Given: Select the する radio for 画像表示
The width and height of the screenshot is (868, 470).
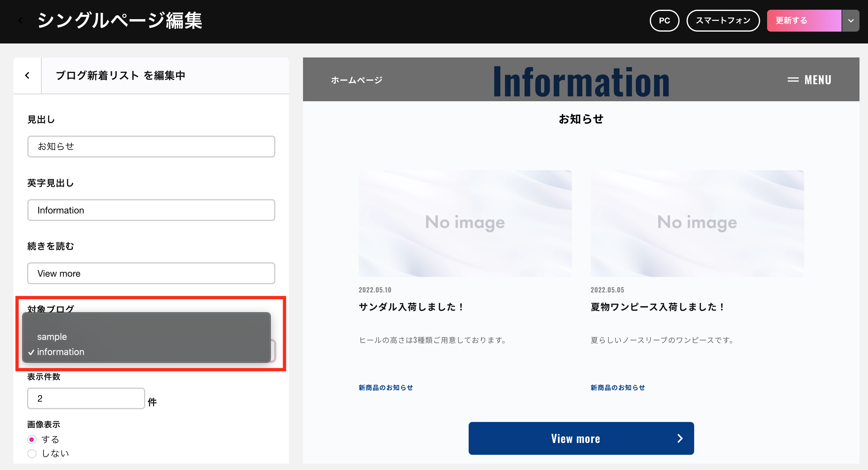Looking at the screenshot, I should pos(32,439).
